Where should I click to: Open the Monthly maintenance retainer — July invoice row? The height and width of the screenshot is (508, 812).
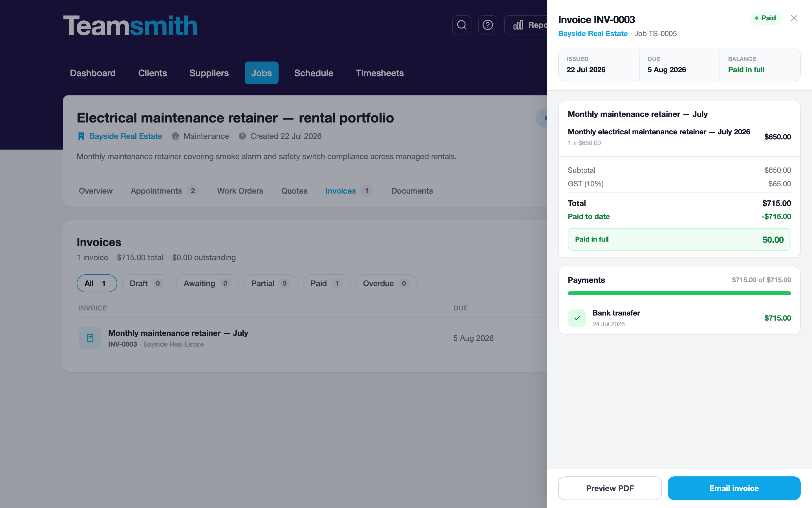[x=312, y=338]
